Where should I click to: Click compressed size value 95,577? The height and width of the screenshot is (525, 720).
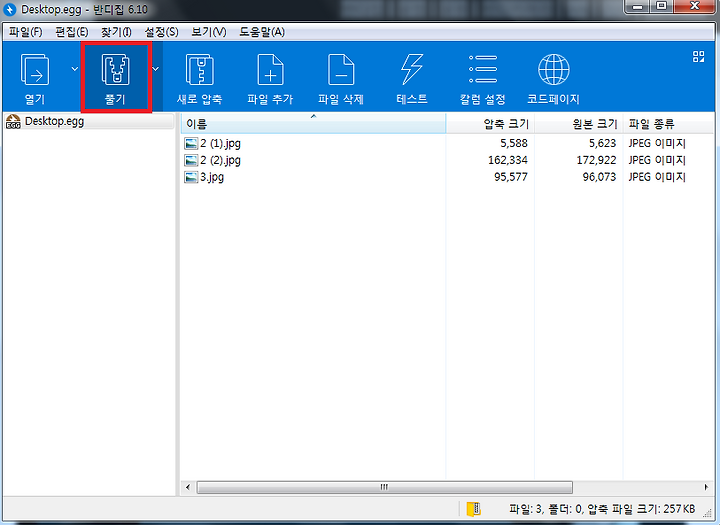pos(511,177)
